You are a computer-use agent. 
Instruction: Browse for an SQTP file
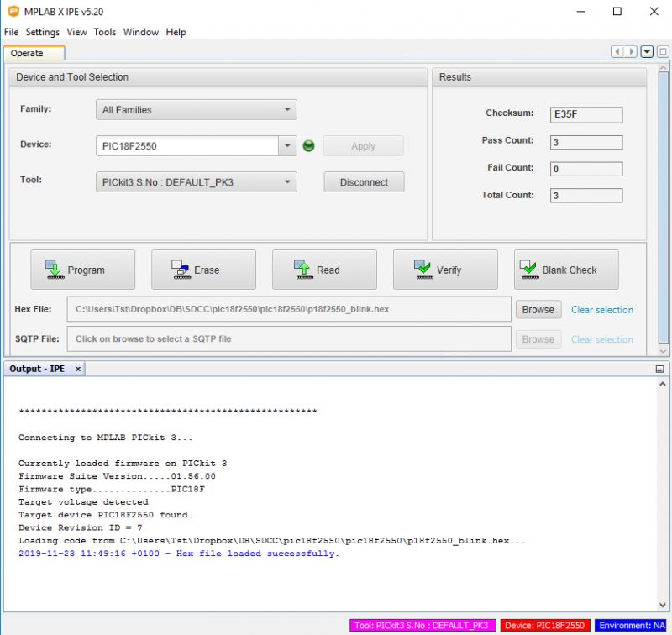click(538, 339)
